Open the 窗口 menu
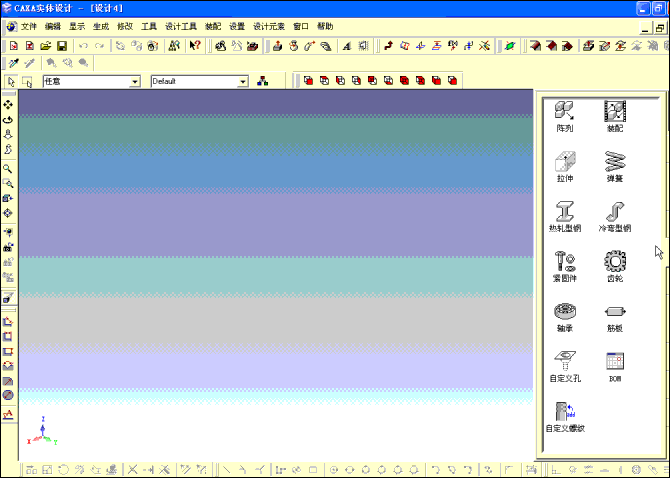The image size is (670, 478). 301,26
